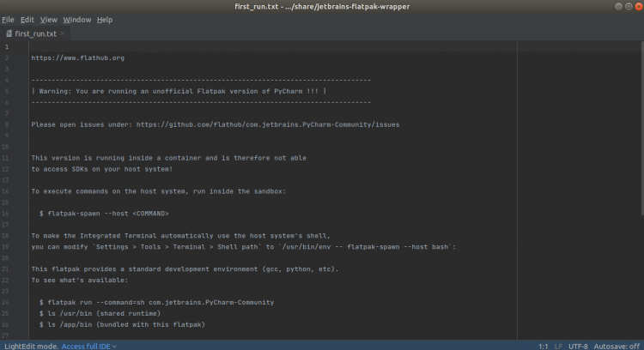Viewport: 644px width, 350px height.
Task: Click 'This flatpak provides a standard development' line
Action: (x=185, y=269)
